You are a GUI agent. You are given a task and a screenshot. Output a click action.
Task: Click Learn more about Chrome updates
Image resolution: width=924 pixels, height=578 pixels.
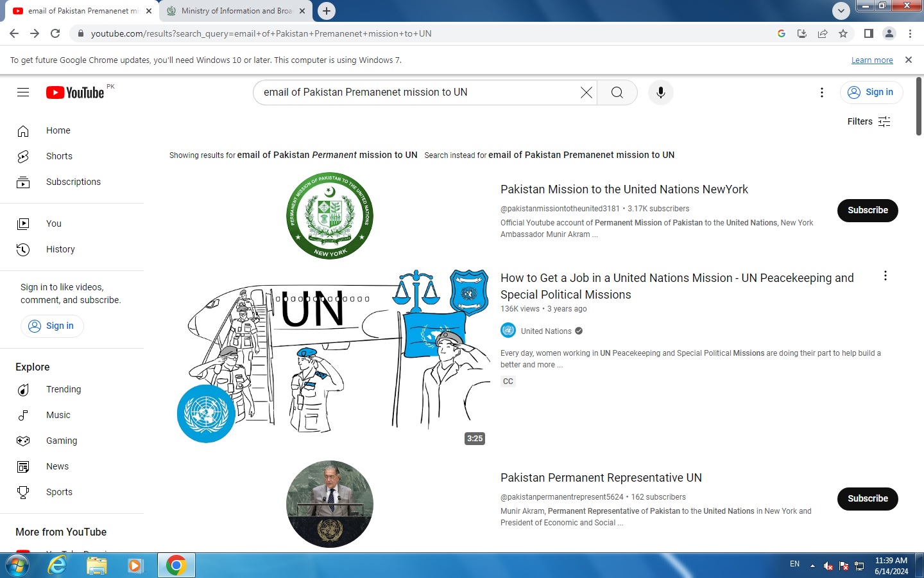click(872, 60)
